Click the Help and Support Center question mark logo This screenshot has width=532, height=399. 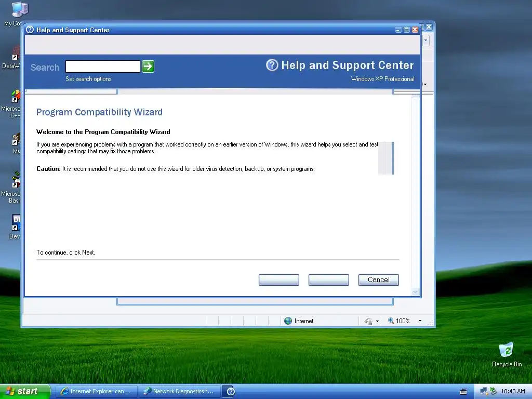(272, 65)
